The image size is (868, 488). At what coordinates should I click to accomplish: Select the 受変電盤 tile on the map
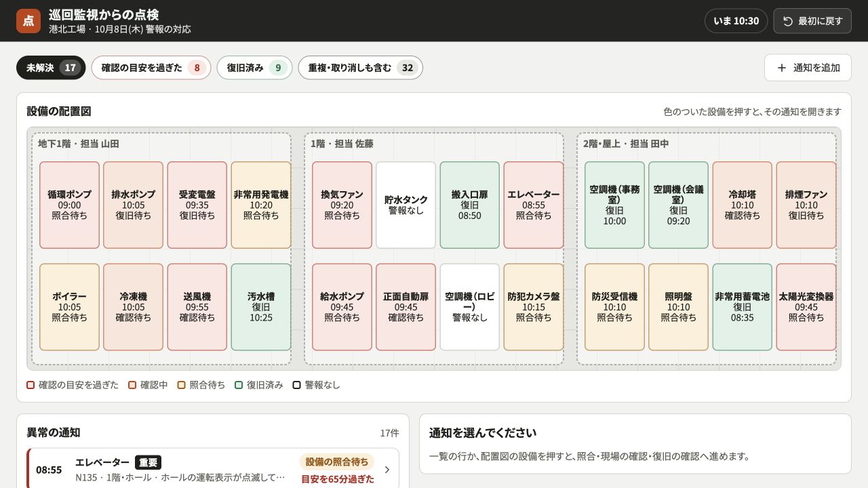click(x=197, y=205)
